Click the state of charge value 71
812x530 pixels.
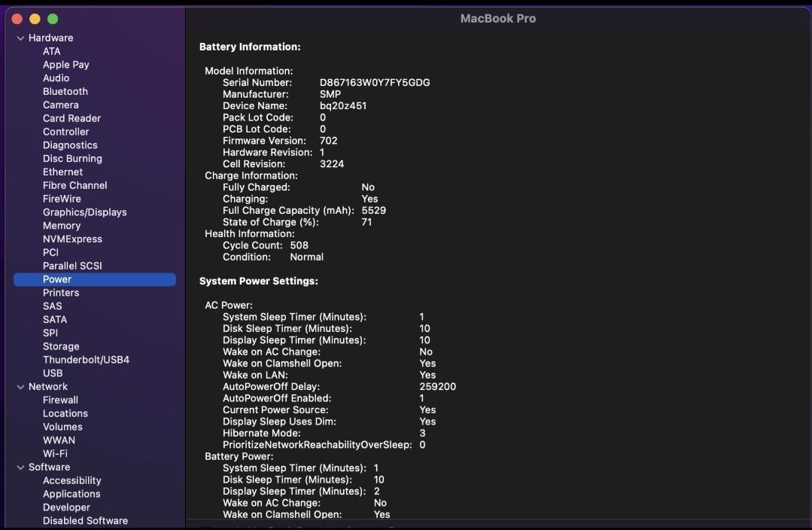pos(366,222)
